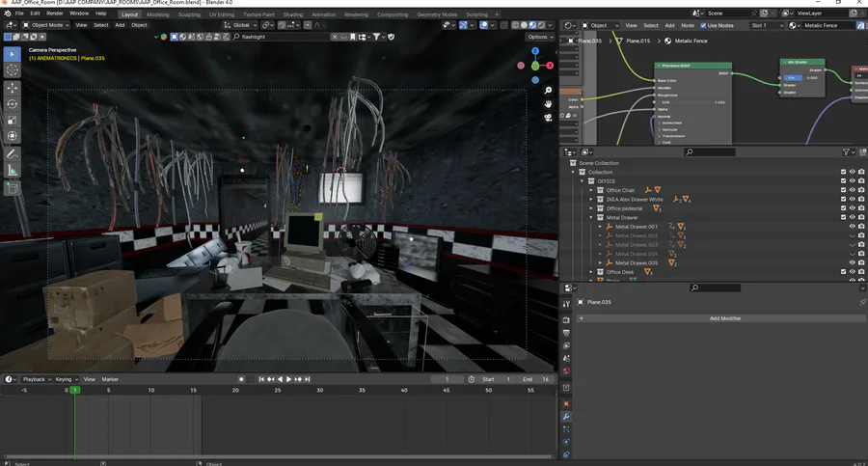
Task: Click the blue Z axis gizmo handle
Action: coord(535,51)
